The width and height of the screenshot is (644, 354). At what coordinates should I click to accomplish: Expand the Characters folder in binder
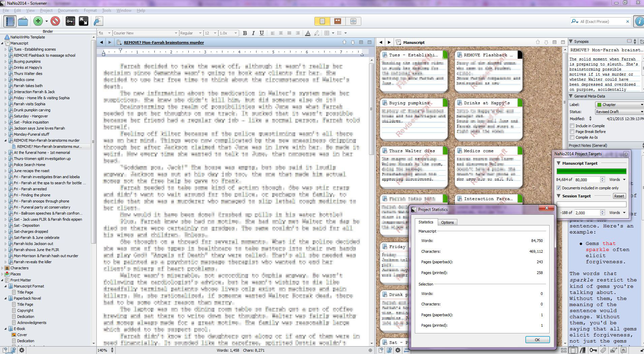2,268
